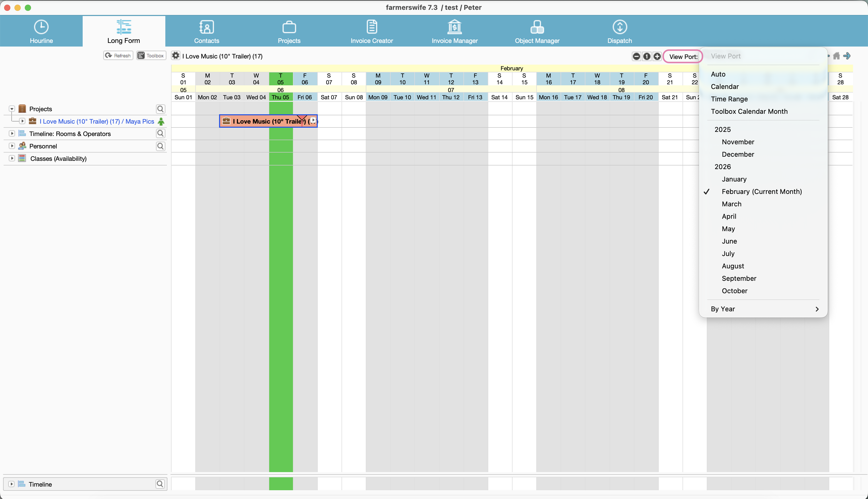The height and width of the screenshot is (499, 868).
Task: Choose Auto in the View Port menu
Action: (718, 74)
